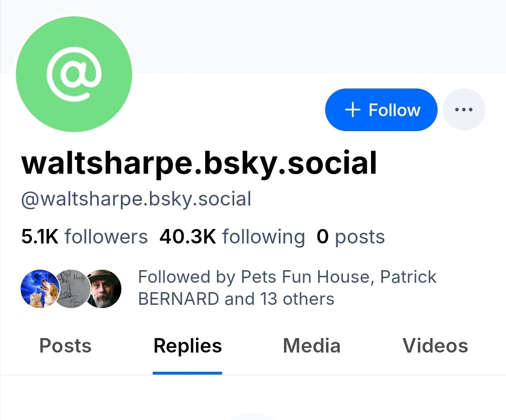
Task: Click the @waltsharpe.bsky.social handle text
Action: [x=136, y=199]
